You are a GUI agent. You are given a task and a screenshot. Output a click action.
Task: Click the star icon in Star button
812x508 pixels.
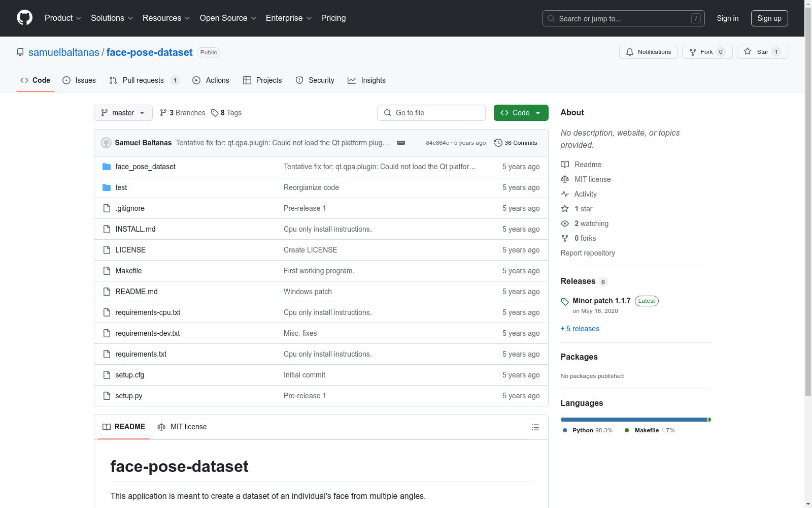(748, 51)
